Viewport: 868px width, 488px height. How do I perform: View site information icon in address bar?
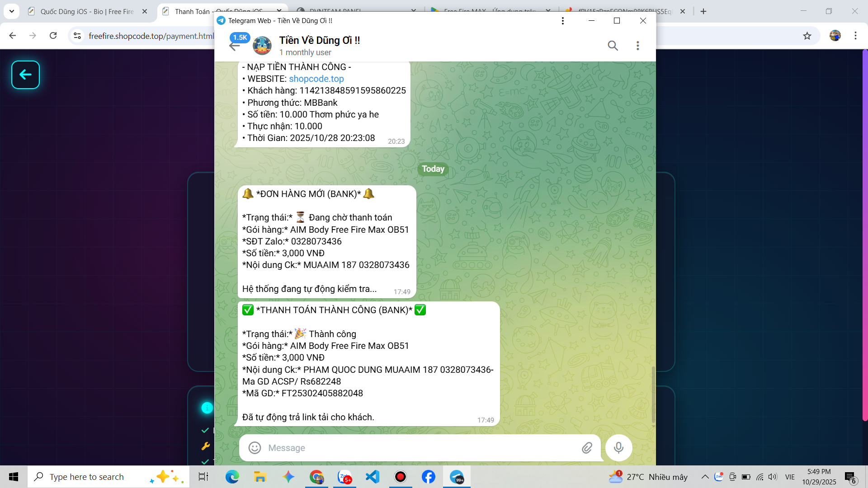tap(77, 36)
